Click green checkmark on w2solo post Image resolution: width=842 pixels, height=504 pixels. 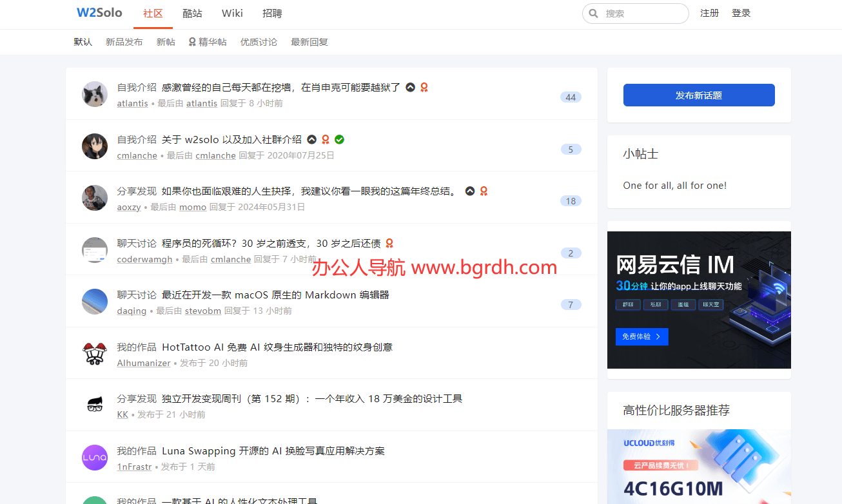pyautogui.click(x=339, y=139)
